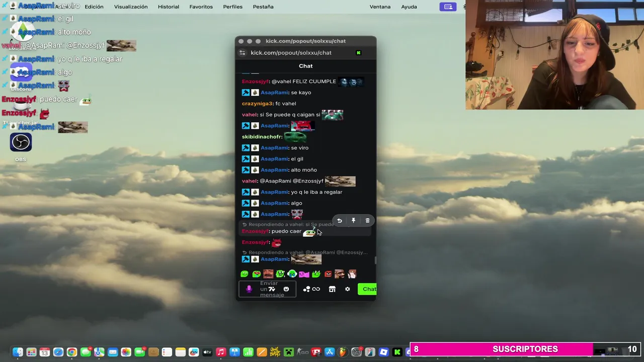Click the kick.com/popout/solxxu/chat address bar

(x=291, y=53)
